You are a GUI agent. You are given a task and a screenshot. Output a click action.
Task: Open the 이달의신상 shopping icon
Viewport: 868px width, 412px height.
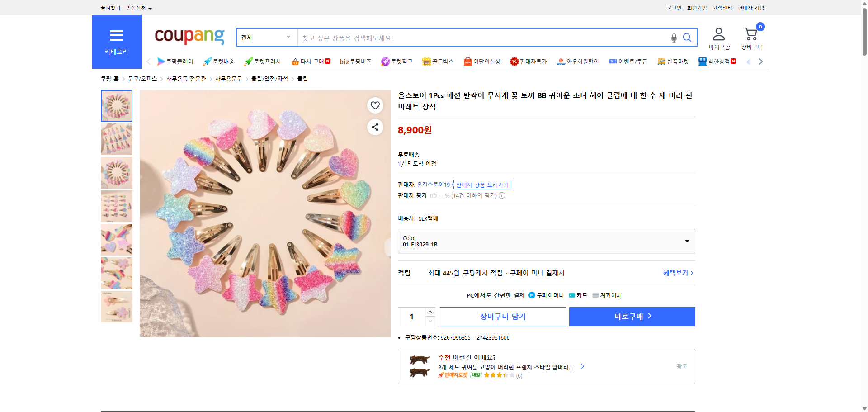click(x=468, y=62)
